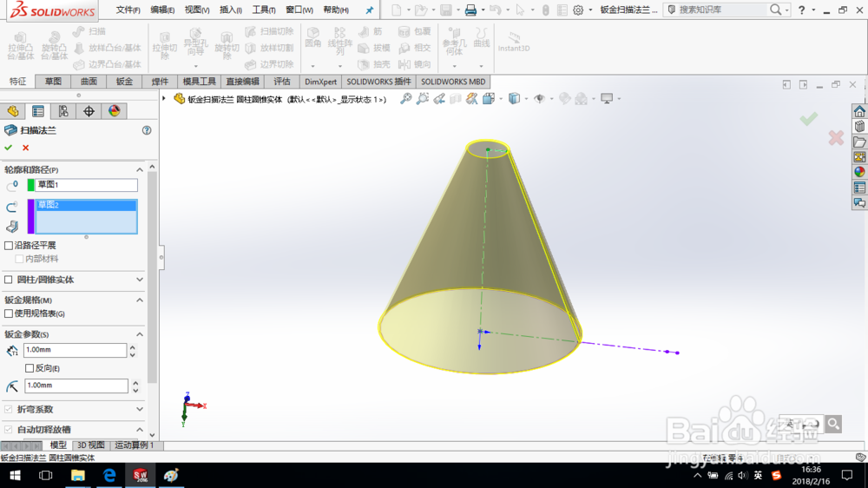Open DisplayManager color ball tab
Viewport: 868px width, 488px height.
point(114,111)
